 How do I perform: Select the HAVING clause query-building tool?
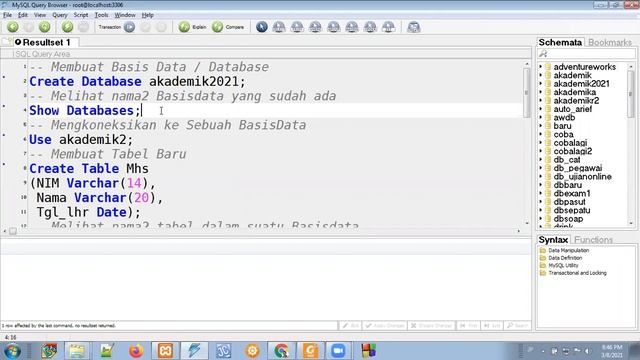pos(352,27)
